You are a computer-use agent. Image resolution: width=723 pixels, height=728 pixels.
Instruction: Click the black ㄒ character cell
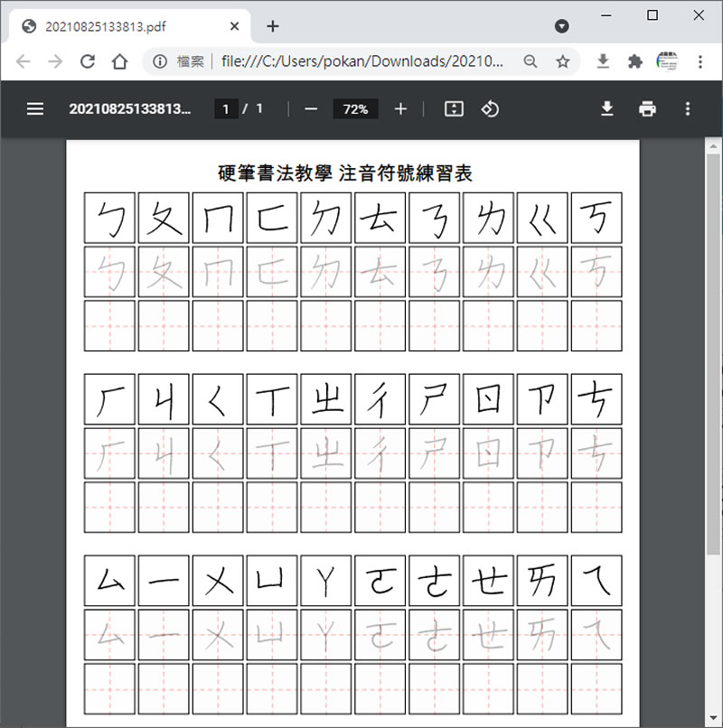click(272, 399)
